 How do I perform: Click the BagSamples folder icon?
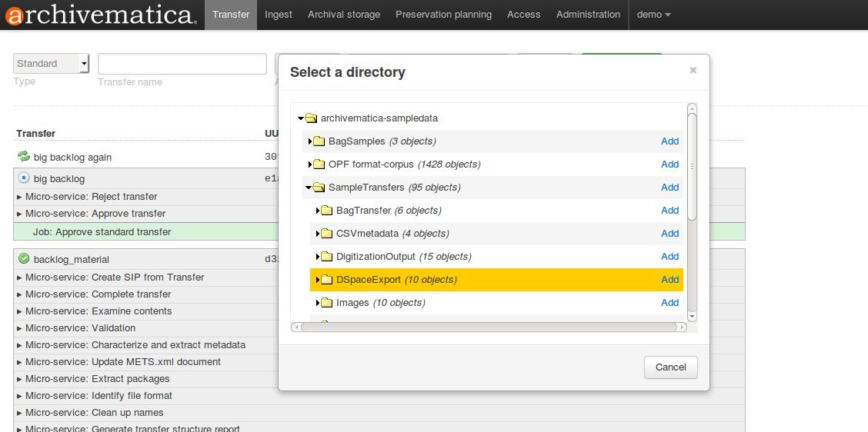coord(319,141)
